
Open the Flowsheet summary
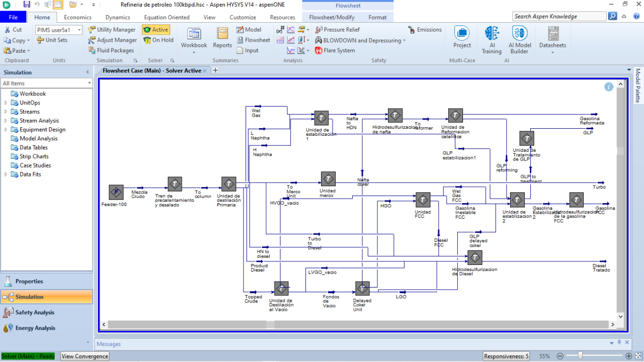253,40
